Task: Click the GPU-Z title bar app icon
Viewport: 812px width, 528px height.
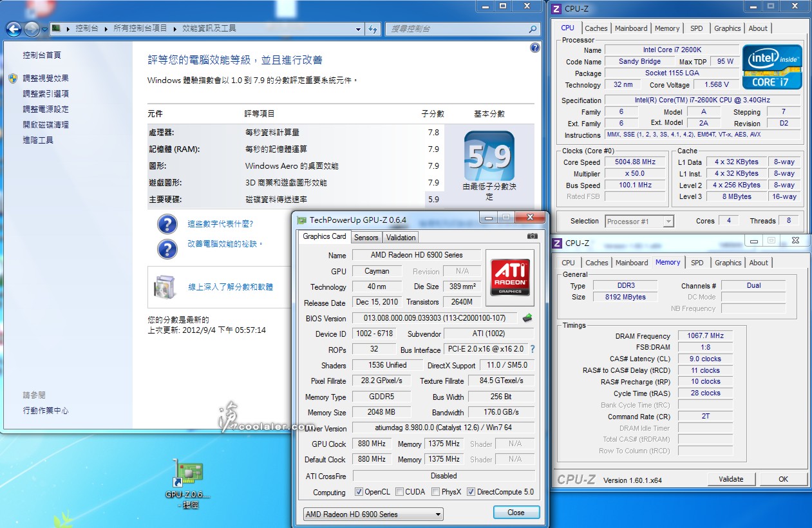Action: click(302, 220)
